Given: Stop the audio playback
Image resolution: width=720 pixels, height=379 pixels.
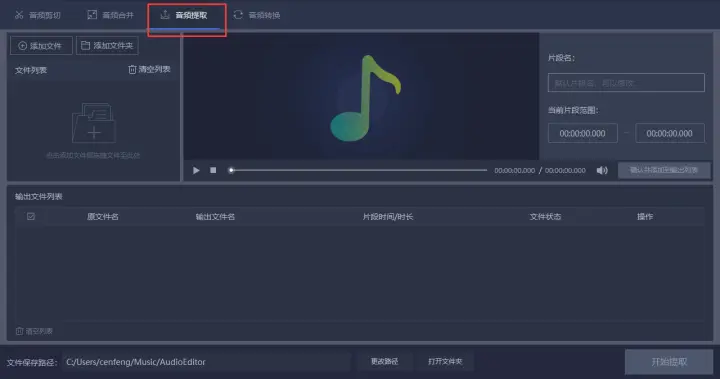Looking at the screenshot, I should (213, 170).
